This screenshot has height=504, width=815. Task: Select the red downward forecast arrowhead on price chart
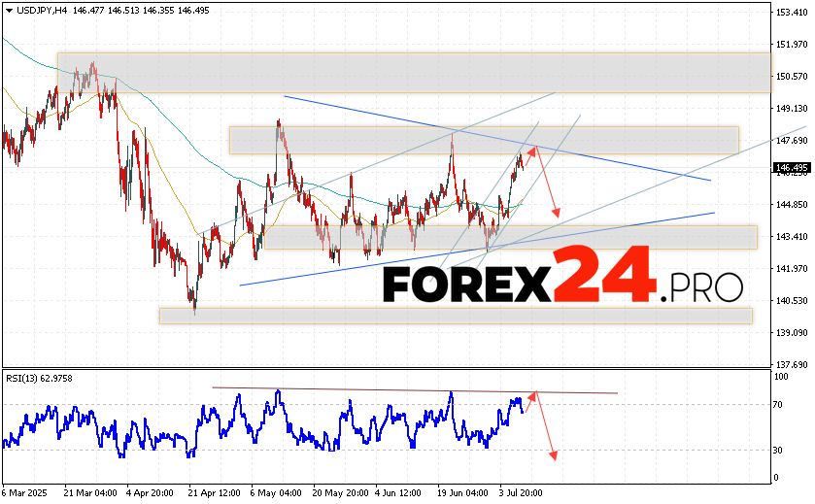tap(556, 211)
